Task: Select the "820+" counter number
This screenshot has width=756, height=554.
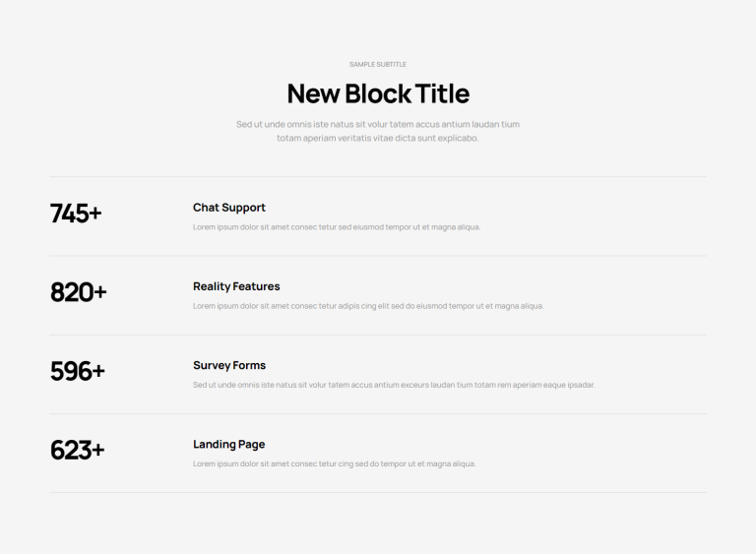Action: [x=78, y=292]
